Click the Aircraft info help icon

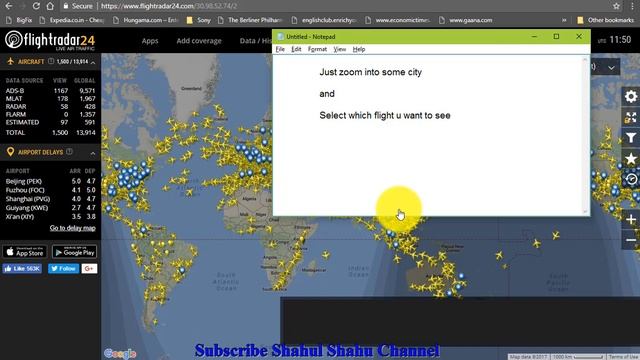51,61
